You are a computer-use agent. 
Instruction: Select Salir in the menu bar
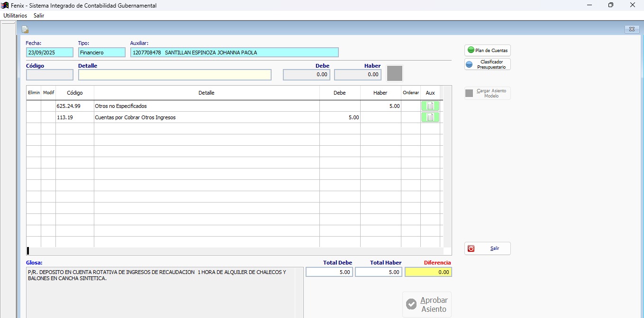(39, 15)
